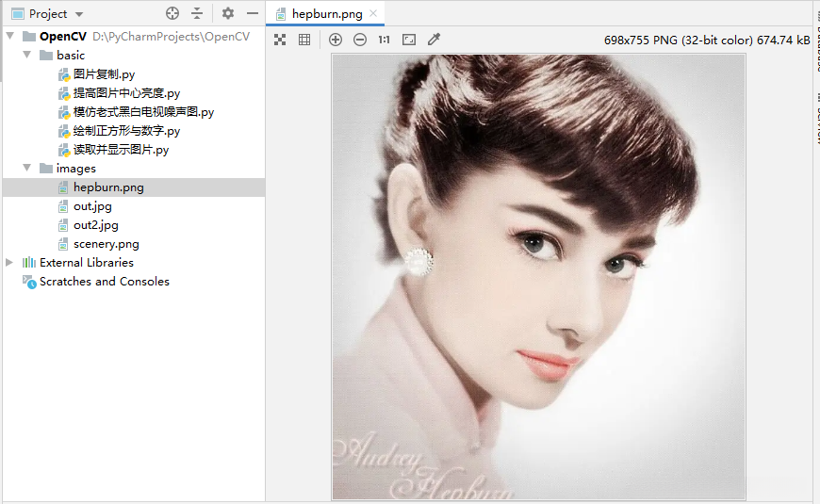Fit image zoom to window icon

[409, 40]
